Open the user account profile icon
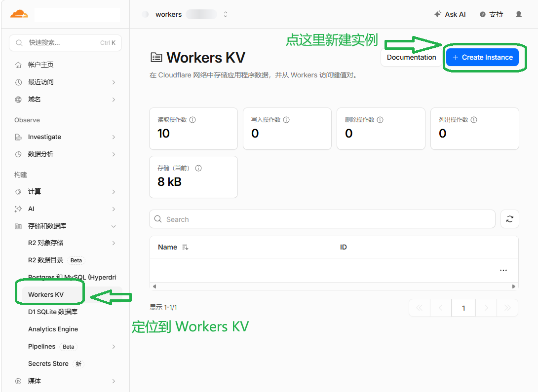This screenshot has height=392, width=538. click(518, 14)
